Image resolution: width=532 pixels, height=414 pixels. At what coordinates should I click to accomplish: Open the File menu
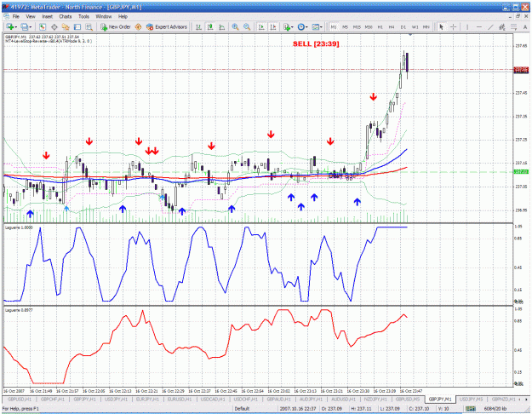click(15, 16)
